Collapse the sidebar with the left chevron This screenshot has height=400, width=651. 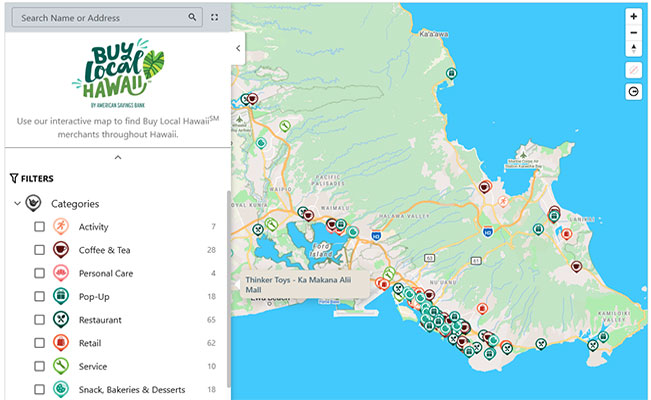click(238, 48)
